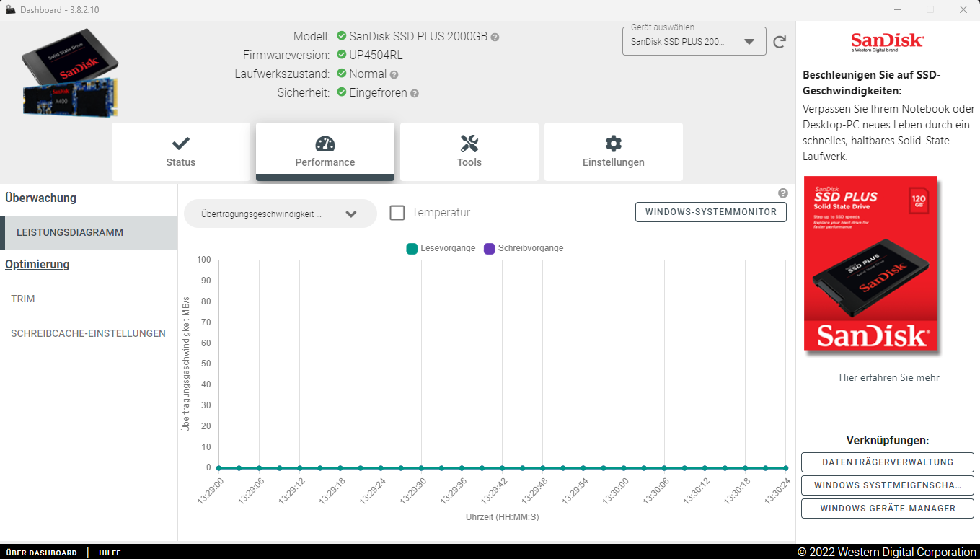Open Schreibcache-Einstellungen in sidebar
This screenshot has height=559, width=980.
click(x=88, y=333)
